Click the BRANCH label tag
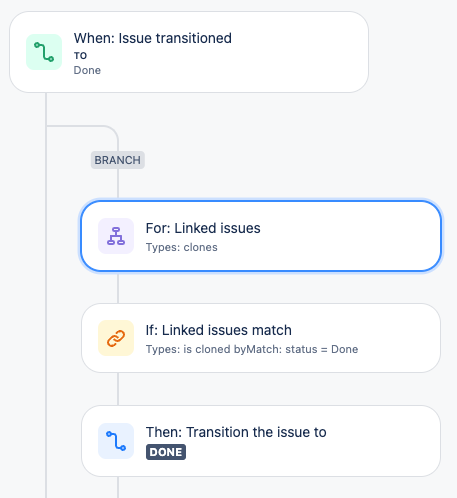 [x=118, y=160]
